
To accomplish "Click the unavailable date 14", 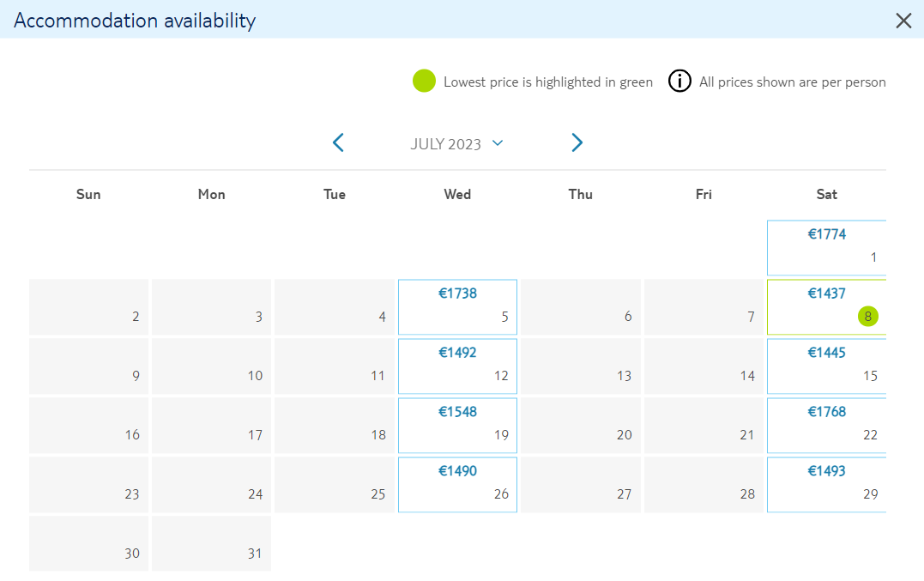I will coord(704,366).
